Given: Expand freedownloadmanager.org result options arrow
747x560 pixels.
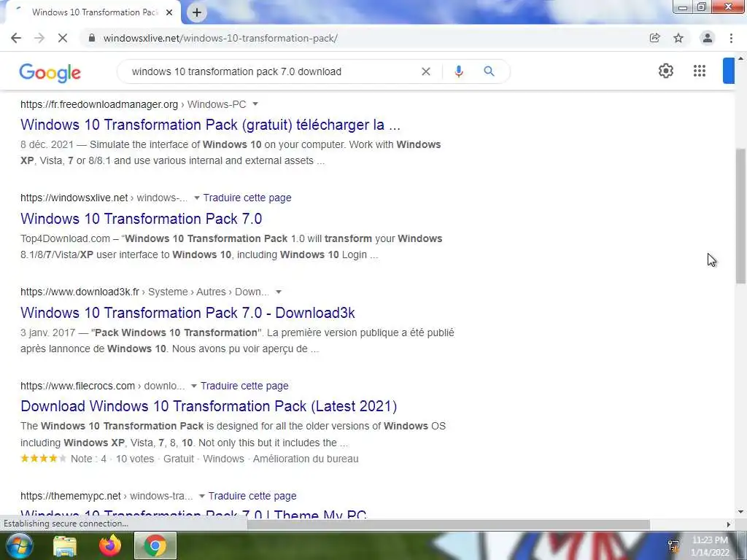Looking at the screenshot, I should click(255, 104).
